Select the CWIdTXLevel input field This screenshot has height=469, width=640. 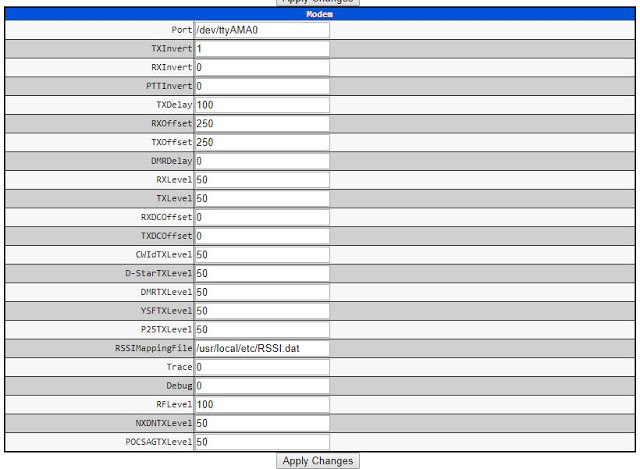pos(262,255)
